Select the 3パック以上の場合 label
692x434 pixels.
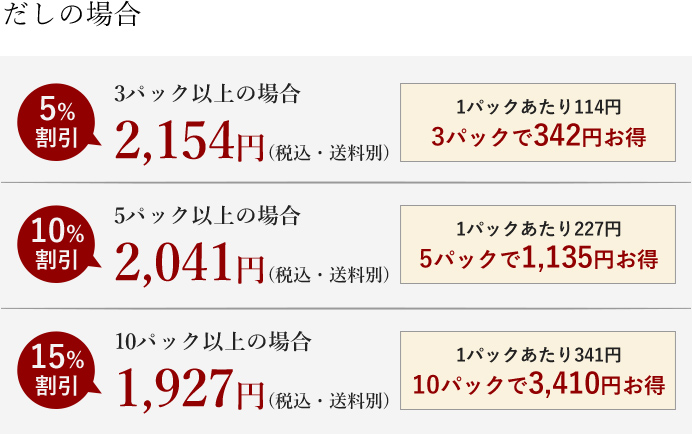[207, 95]
